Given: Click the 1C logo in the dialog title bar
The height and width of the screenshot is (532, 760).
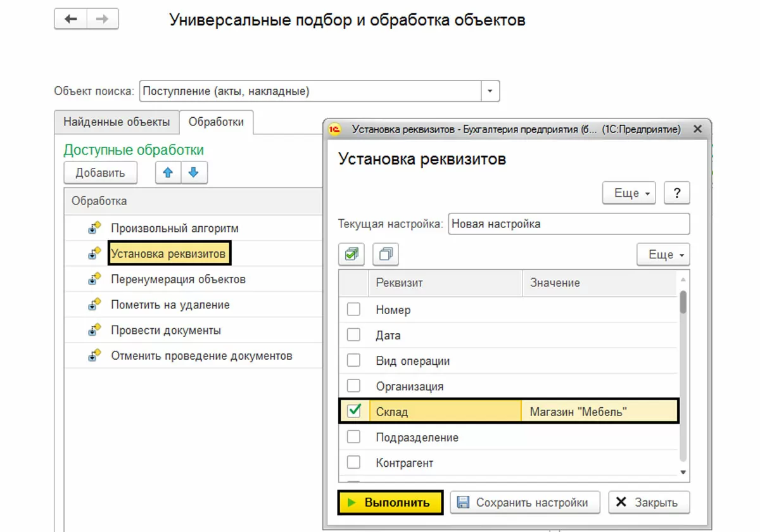Looking at the screenshot, I should click(336, 129).
